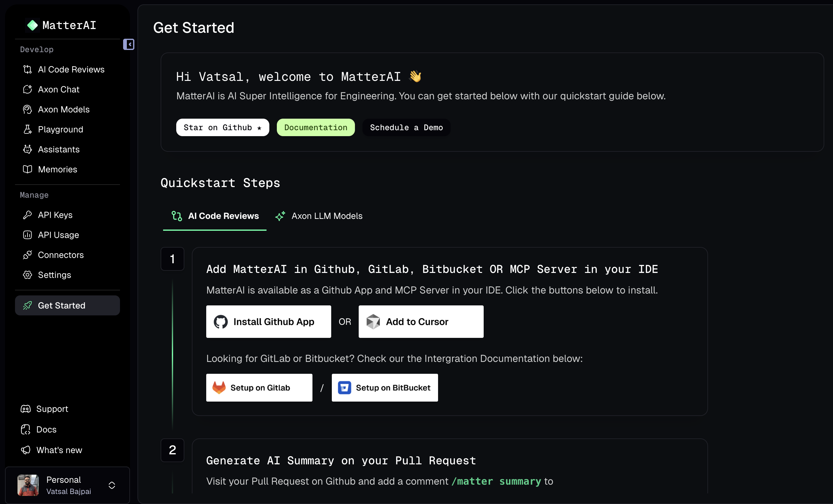Click the MatterAI logo
This screenshot has height=504, width=833.
coord(61,25)
